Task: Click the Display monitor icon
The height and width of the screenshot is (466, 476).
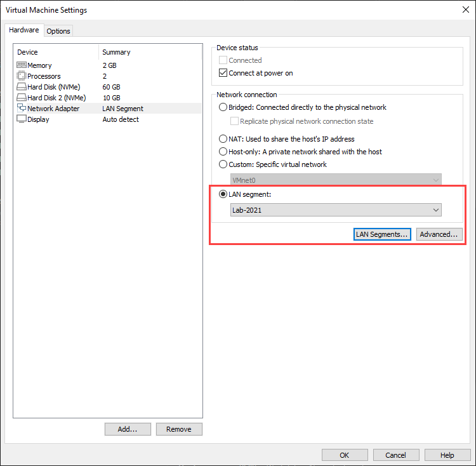Action: tap(21, 119)
